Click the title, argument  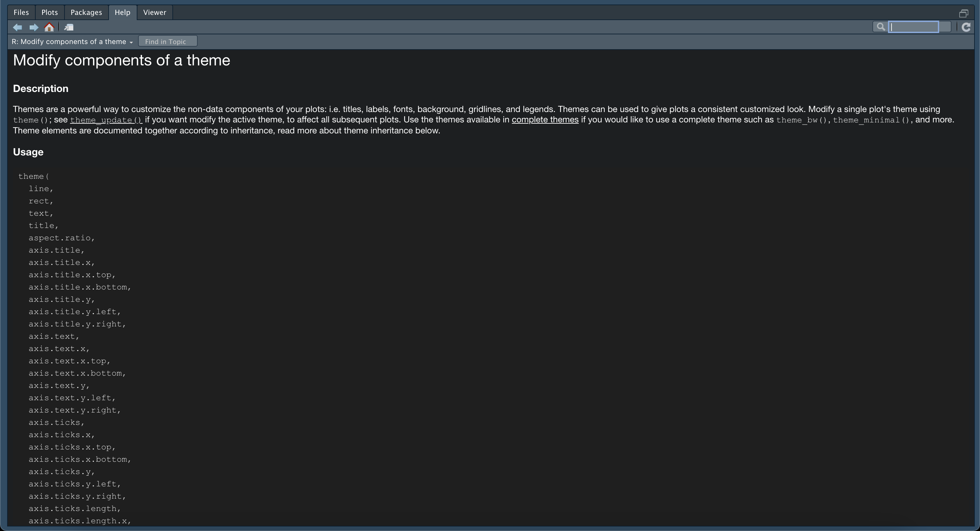coord(43,226)
